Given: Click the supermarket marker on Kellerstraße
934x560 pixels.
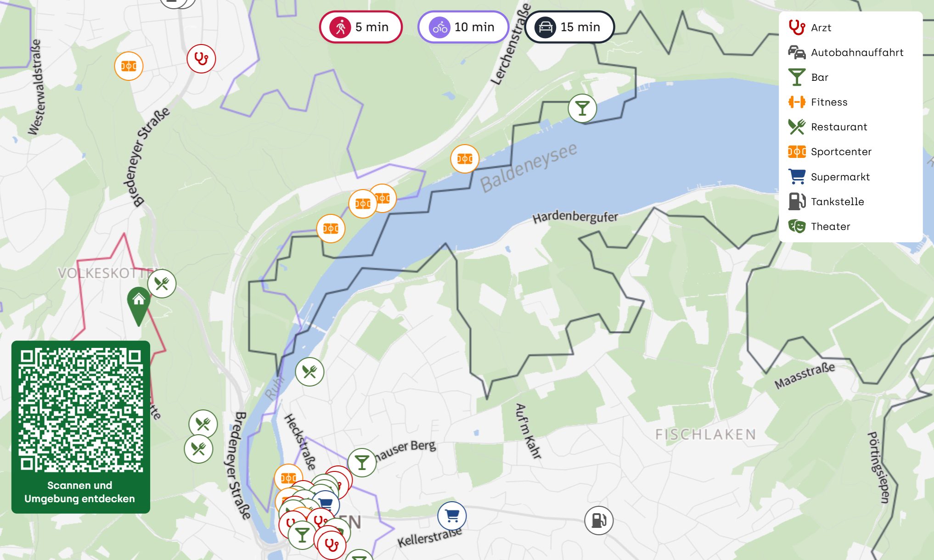Looking at the screenshot, I should tap(452, 516).
